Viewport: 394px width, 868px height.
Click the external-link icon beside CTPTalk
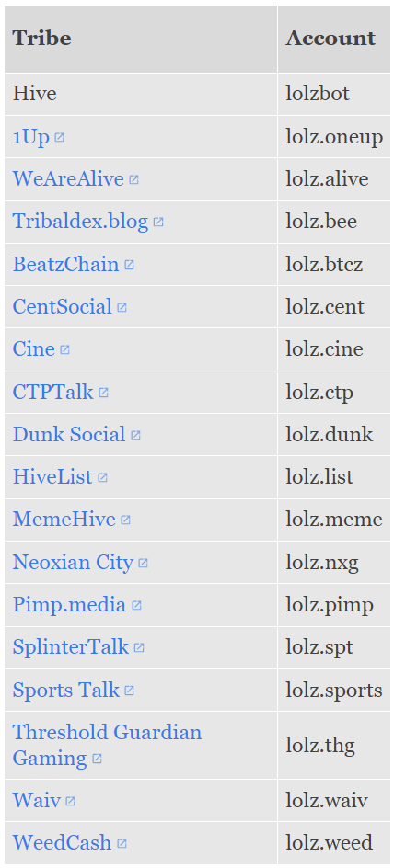[x=104, y=393]
